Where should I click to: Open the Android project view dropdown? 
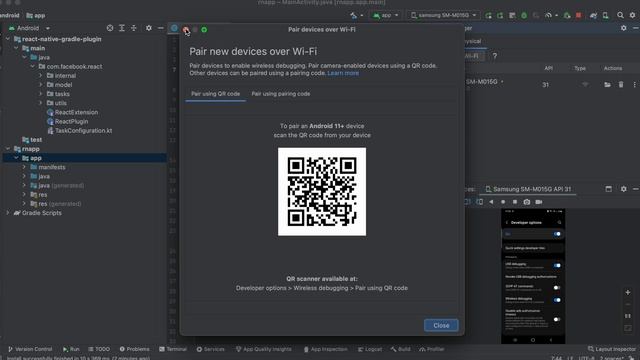tap(29, 28)
